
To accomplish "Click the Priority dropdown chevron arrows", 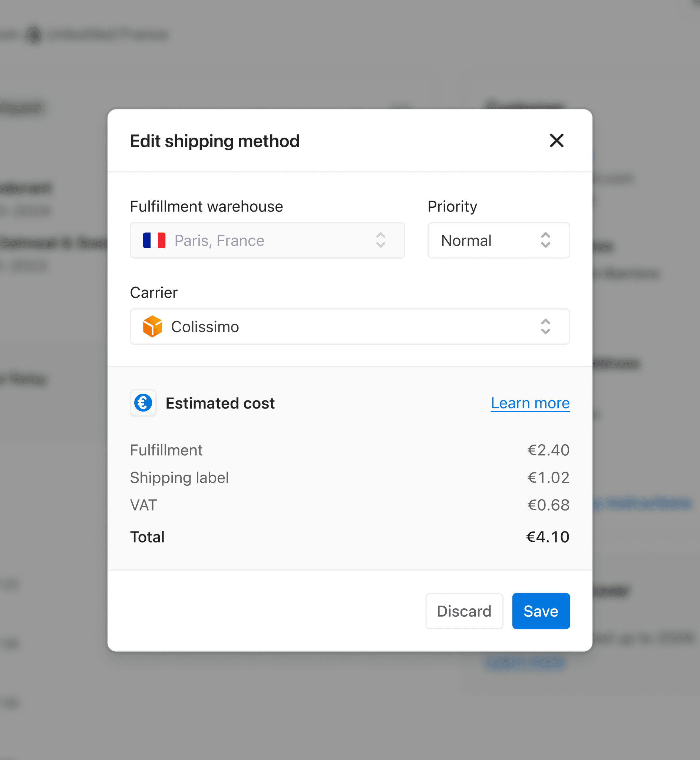I will 545,240.
